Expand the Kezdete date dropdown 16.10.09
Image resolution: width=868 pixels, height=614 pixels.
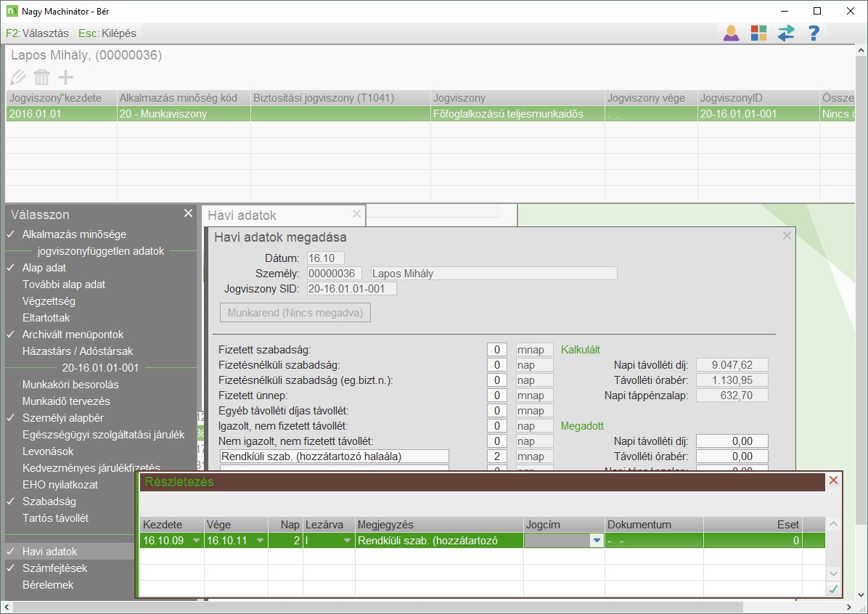196,541
